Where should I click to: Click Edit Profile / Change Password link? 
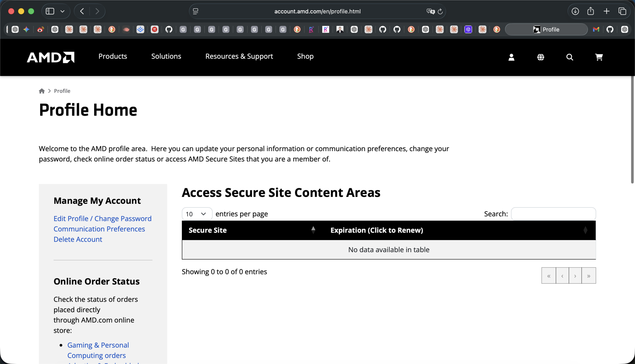[102, 218]
